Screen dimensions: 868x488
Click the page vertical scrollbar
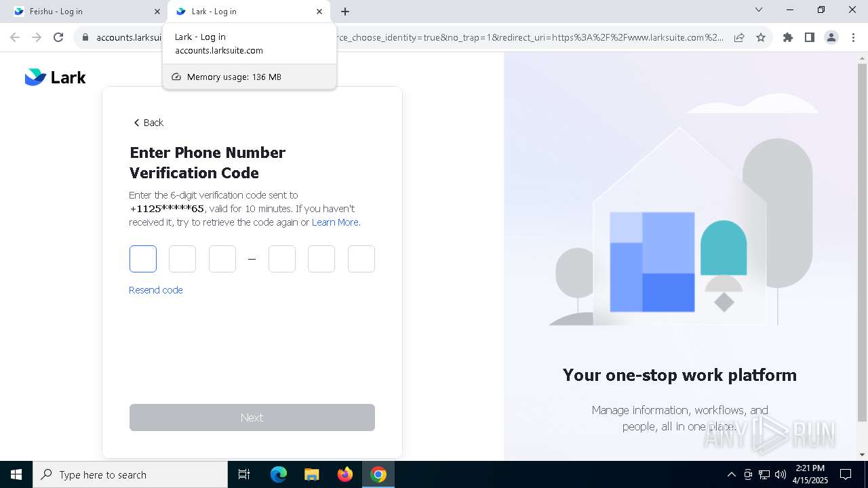click(x=862, y=241)
